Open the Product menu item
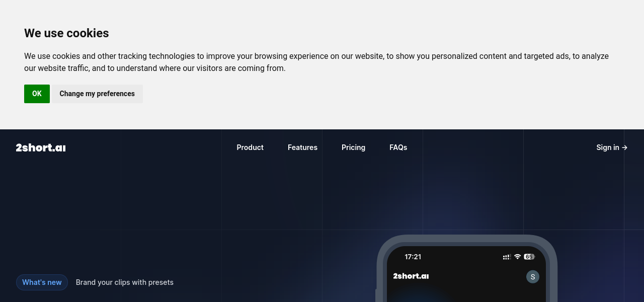This screenshot has height=302, width=644. click(250, 147)
